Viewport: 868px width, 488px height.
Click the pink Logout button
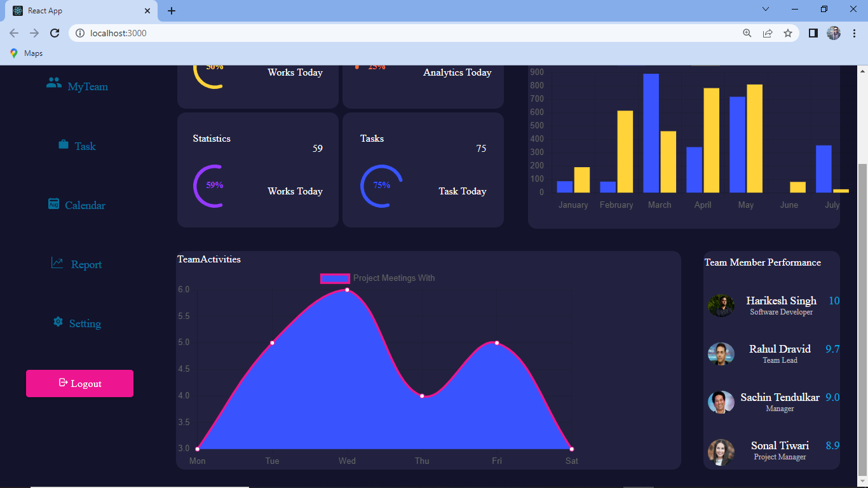click(79, 383)
